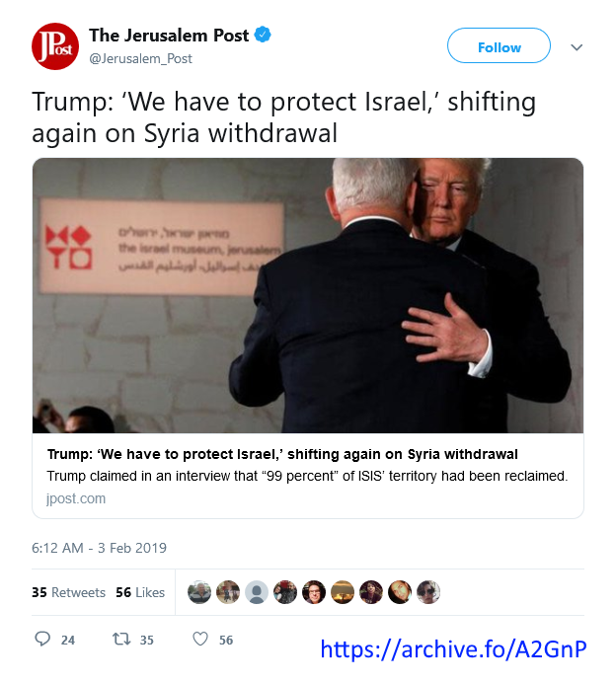Click the @Jerusalem_Post handle
Image resolution: width=616 pixels, height=683 pixels.
click(140, 58)
